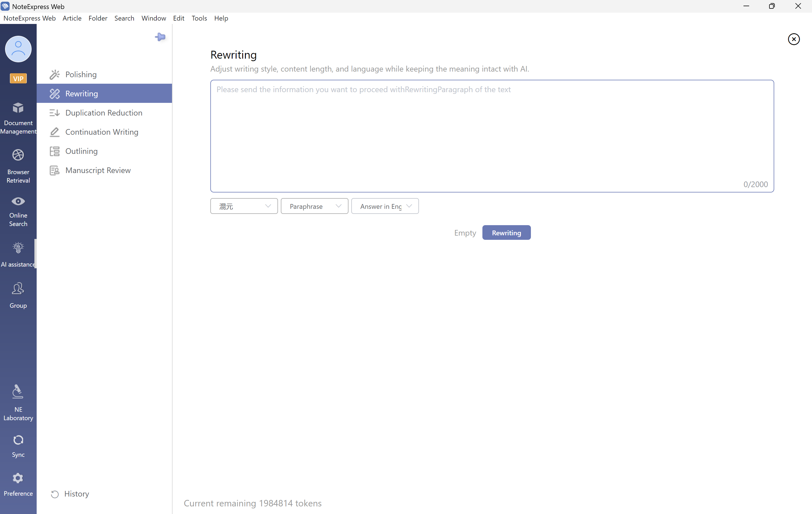The height and width of the screenshot is (514, 812).
Task: Expand the Paraphrase mode dropdown
Action: 314,206
